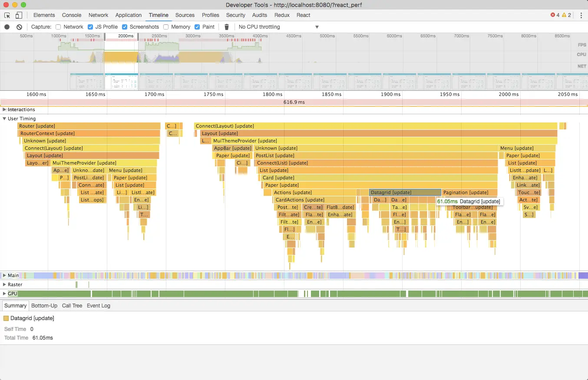
Task: Open the Bottom-Up analysis tab
Action: [x=44, y=305]
